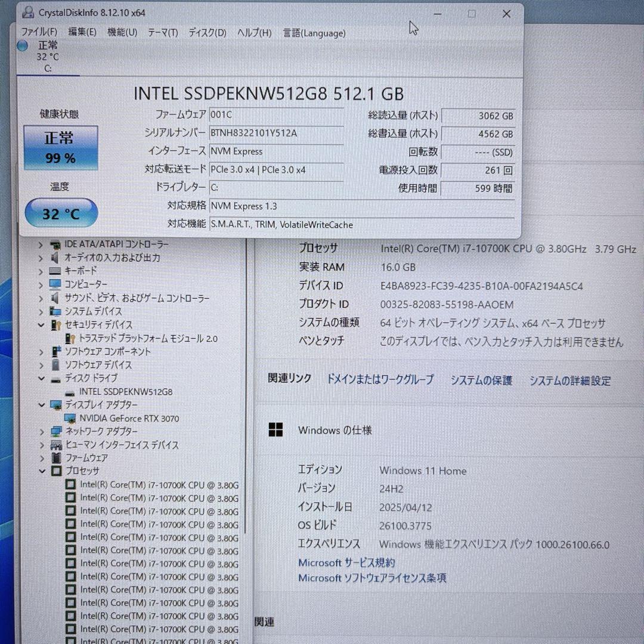This screenshot has height=644, width=644.
Task: Expand サウンド、ビデオ、およびゲーム コントローラー node
Action: pos(41,298)
